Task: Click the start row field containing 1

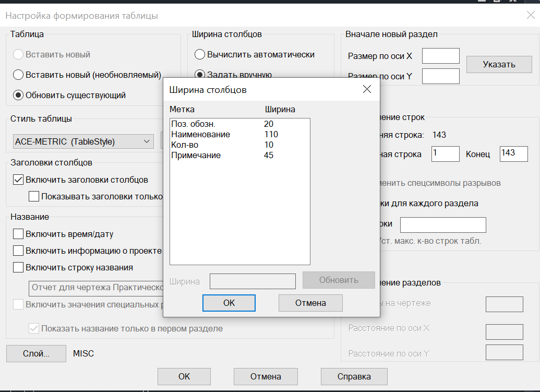Action: click(x=445, y=154)
